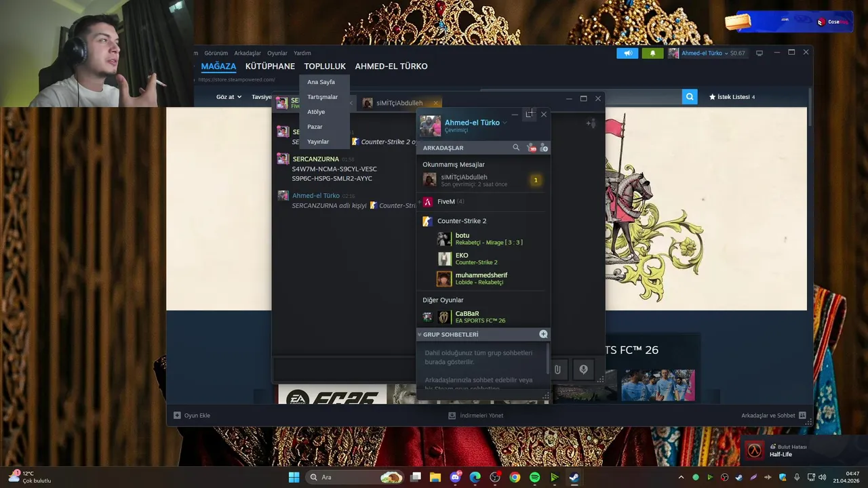The height and width of the screenshot is (488, 868).
Task: Open muhammedsherif's avatar
Action: (x=444, y=279)
